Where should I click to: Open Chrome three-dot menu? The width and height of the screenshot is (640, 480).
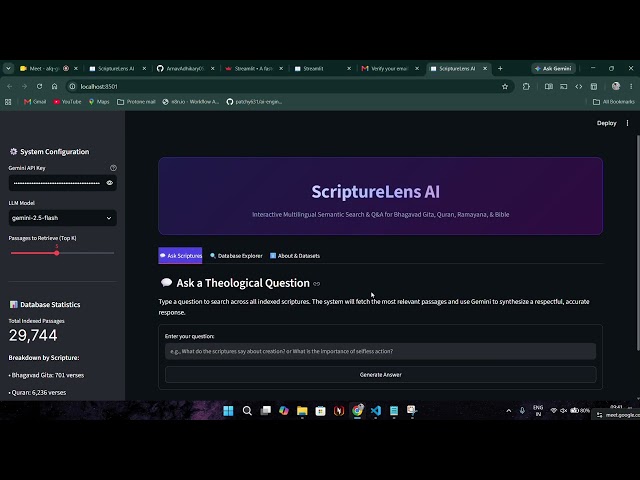(631, 87)
